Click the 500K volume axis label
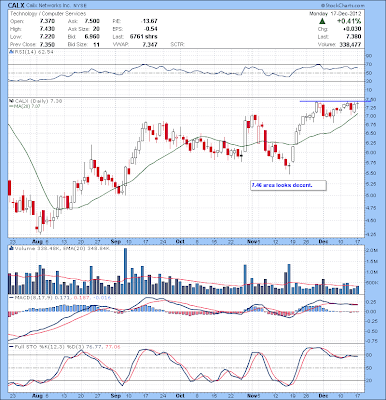This screenshot has height=400, width=386. pos(373,283)
